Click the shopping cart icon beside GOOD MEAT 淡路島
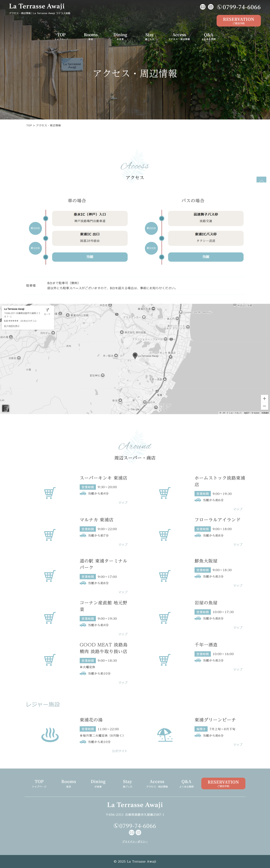This screenshot has width=270, height=868. pos(50,660)
